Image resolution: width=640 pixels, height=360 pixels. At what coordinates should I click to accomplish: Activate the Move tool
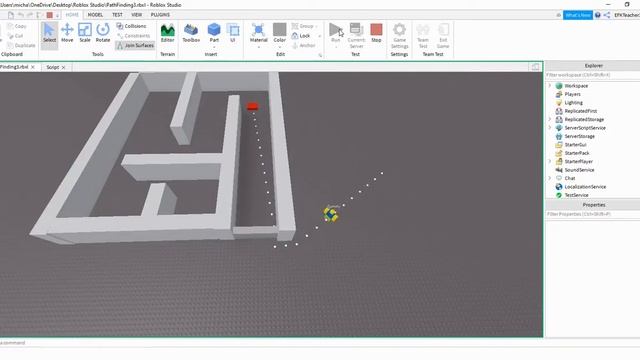[x=67, y=33]
